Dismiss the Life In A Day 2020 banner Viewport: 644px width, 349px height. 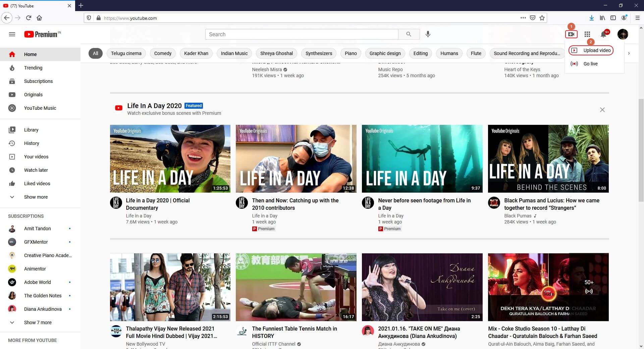[x=602, y=110]
